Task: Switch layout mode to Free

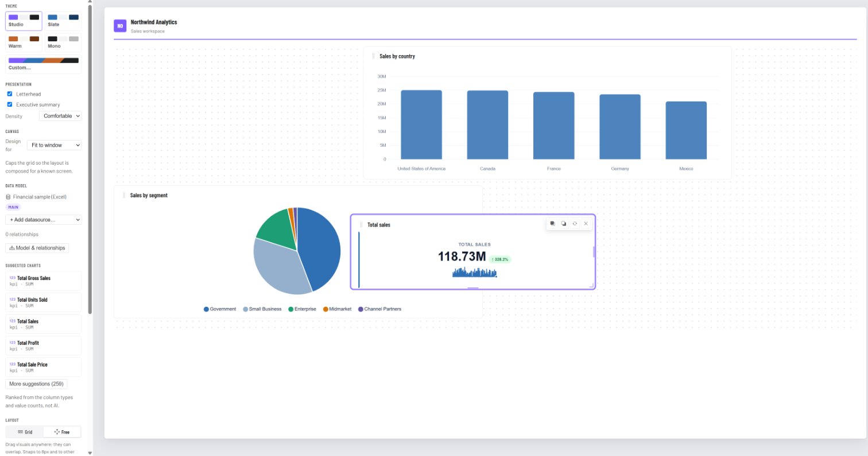Action: click(x=62, y=432)
